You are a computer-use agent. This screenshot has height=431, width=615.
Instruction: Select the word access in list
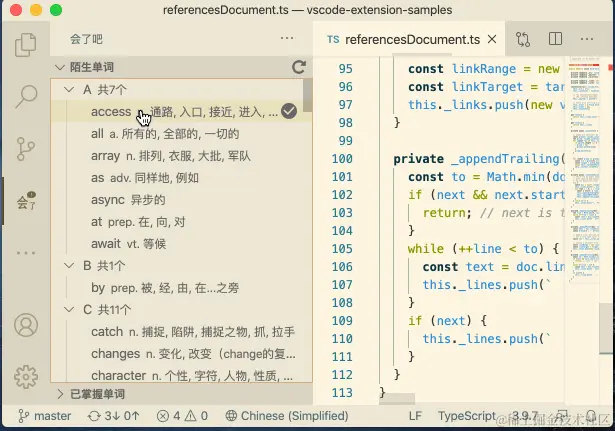click(x=181, y=112)
